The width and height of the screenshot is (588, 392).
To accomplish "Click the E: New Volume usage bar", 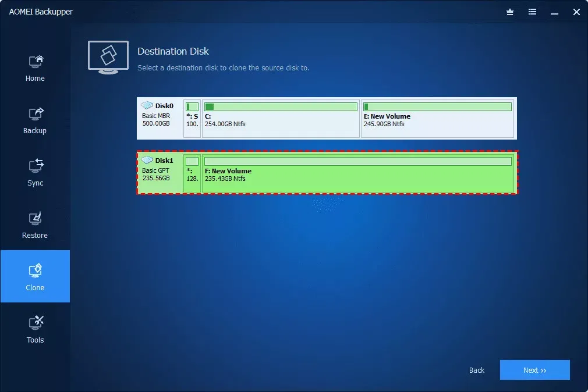I will coord(438,107).
